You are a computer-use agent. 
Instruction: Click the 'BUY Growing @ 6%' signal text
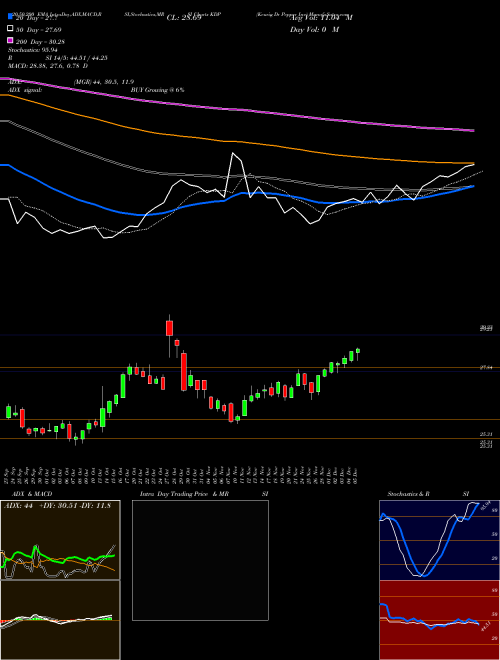coord(157,90)
